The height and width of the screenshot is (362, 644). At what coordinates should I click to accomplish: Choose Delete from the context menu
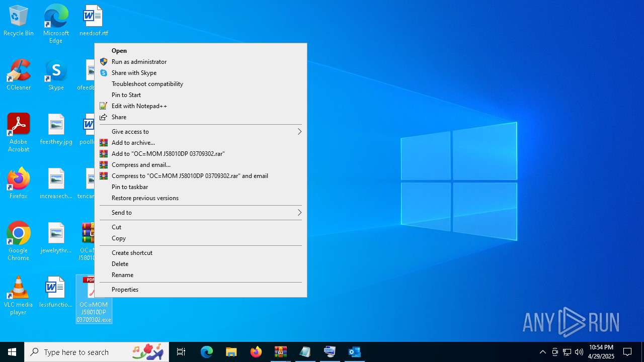coord(201,264)
